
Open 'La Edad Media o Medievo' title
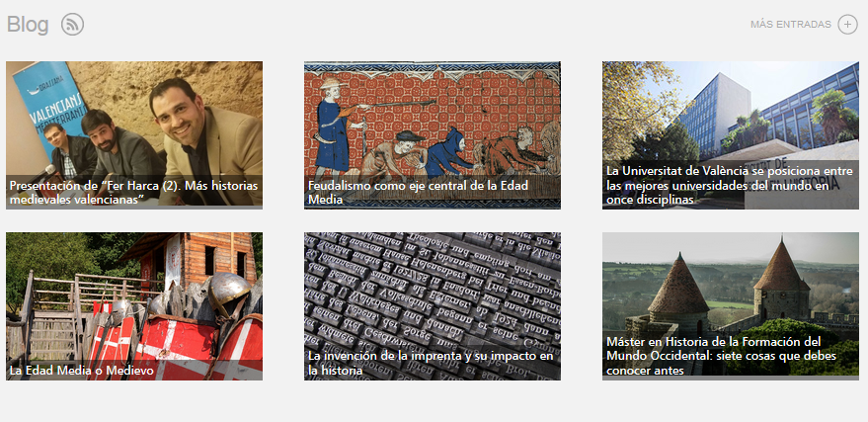(81, 371)
